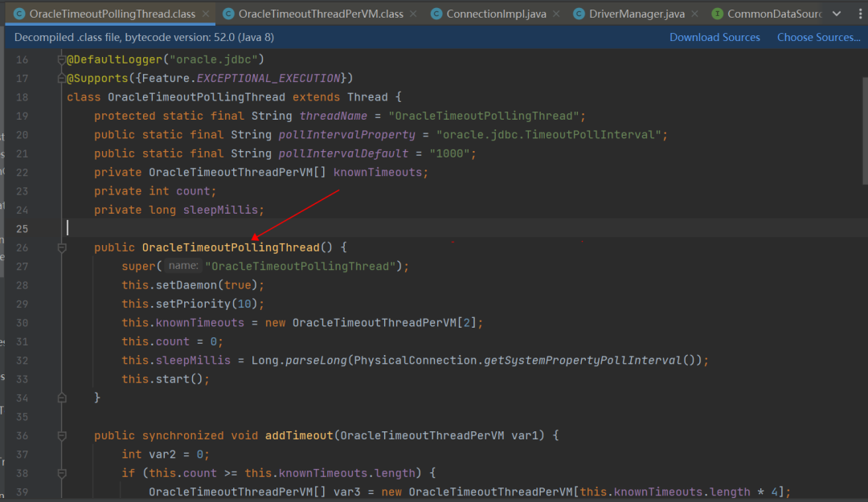The height and width of the screenshot is (502, 868).
Task: Click the Download Sources link
Action: point(714,37)
